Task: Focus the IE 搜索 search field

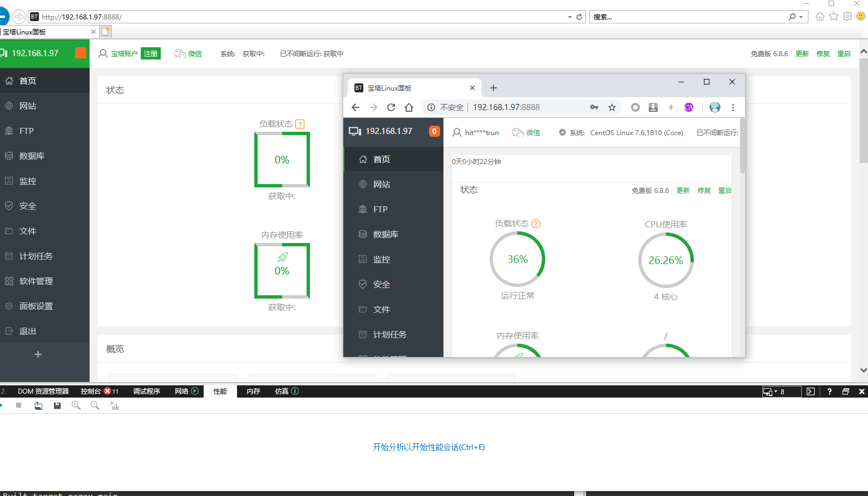Action: pos(687,17)
